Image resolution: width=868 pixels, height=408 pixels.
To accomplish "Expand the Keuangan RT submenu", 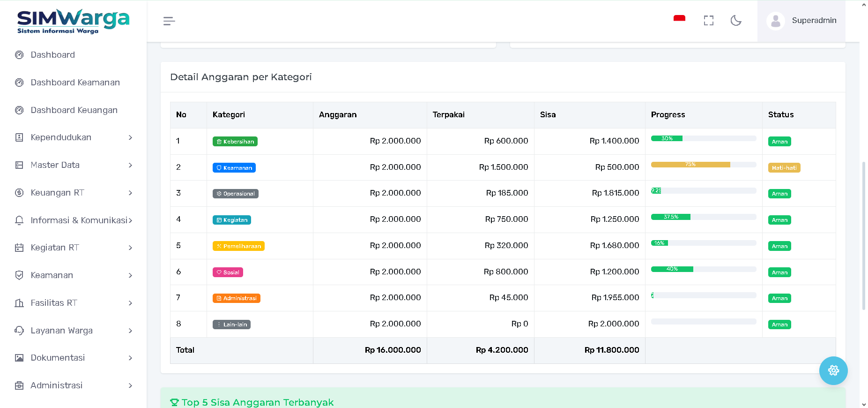I will 74,193.
